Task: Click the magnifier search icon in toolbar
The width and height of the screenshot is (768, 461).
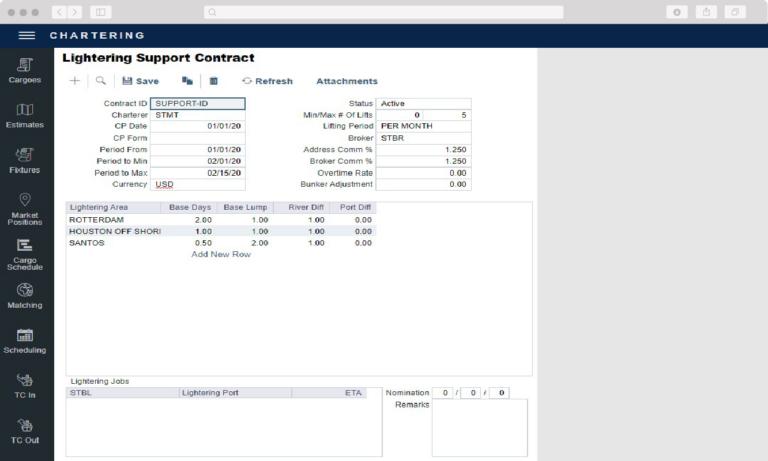Action: point(100,81)
